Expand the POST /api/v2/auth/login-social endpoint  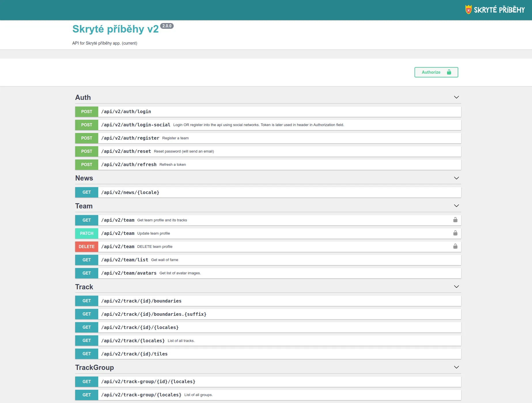pos(268,125)
